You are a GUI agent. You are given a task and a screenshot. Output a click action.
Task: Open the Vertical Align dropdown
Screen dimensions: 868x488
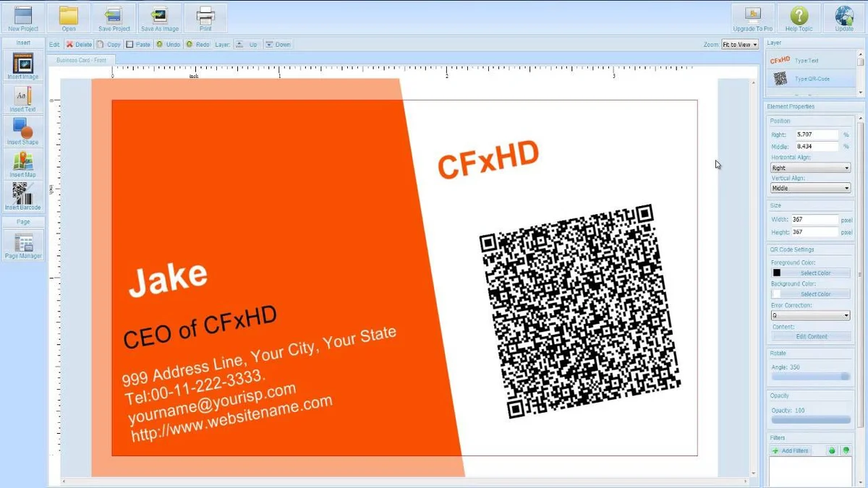pos(810,188)
